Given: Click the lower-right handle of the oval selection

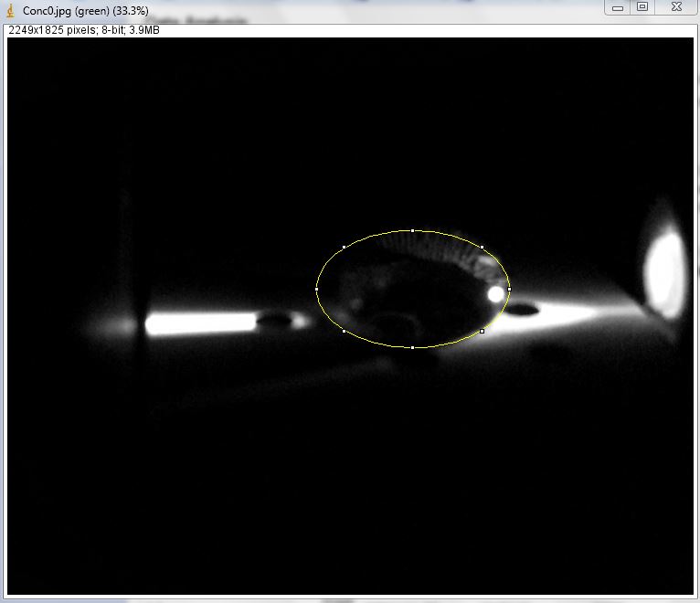Looking at the screenshot, I should pos(482,331).
